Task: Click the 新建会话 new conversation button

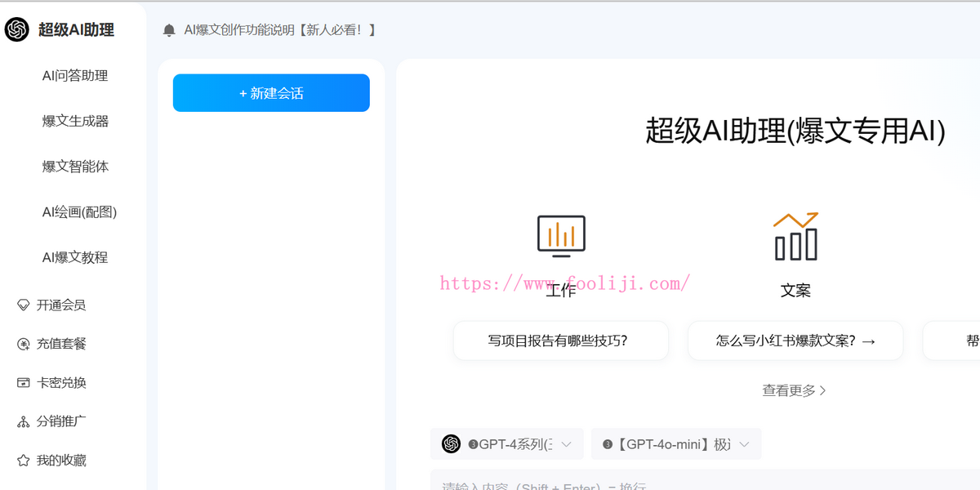Action: pos(270,92)
